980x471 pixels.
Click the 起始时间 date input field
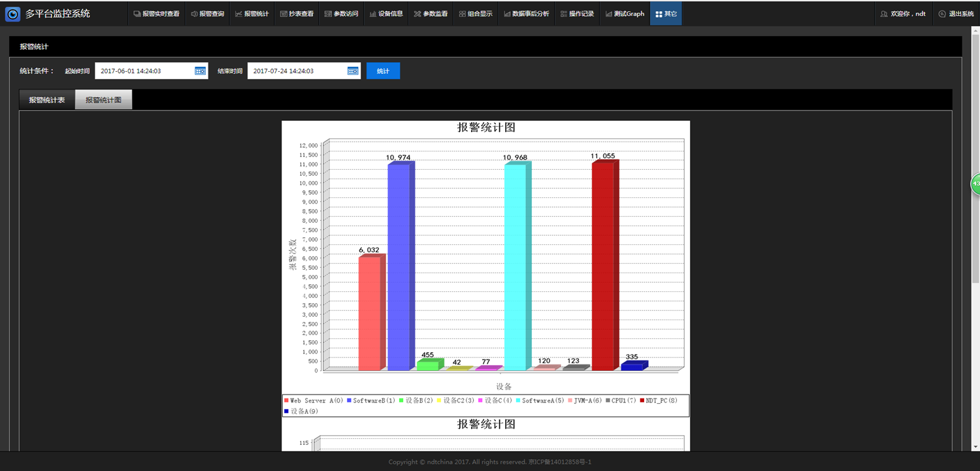(144, 71)
